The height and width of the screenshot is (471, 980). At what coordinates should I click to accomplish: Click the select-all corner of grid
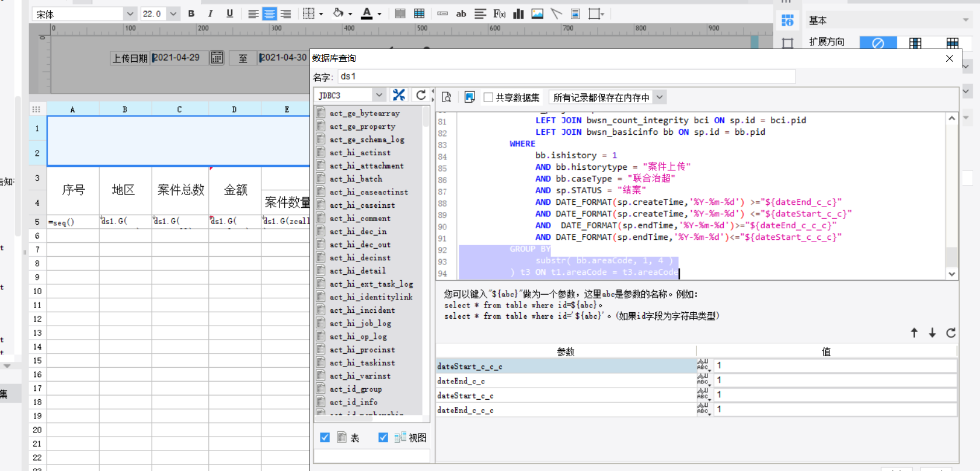pos(37,109)
